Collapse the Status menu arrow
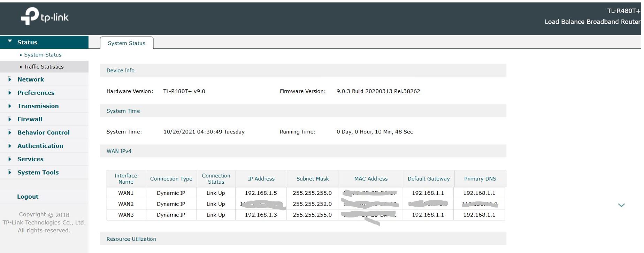The width and height of the screenshot is (644, 253). click(10, 41)
